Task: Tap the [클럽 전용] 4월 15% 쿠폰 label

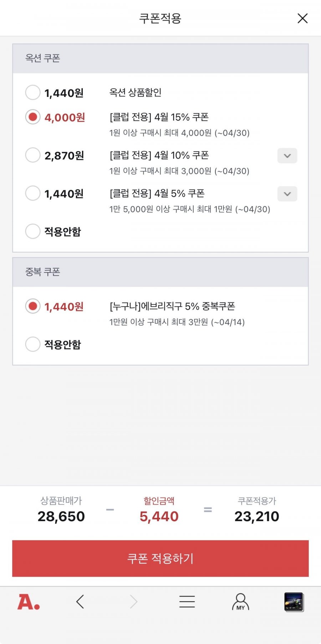Action: (x=159, y=117)
